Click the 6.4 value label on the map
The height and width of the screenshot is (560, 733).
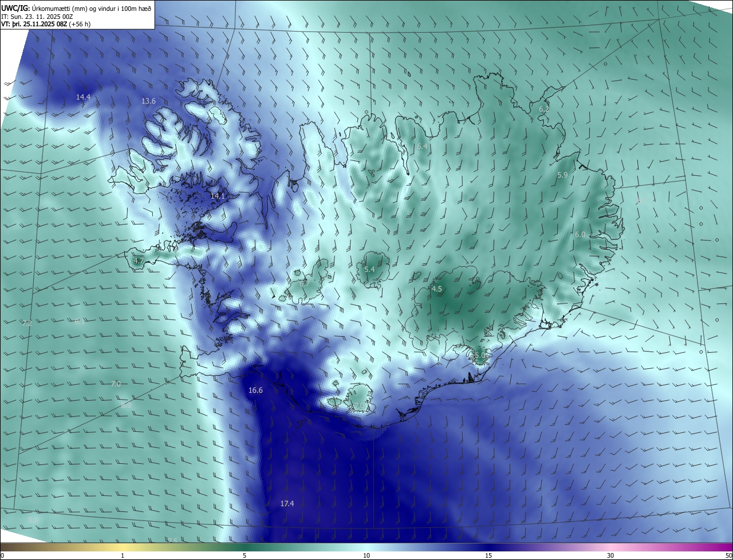(422, 147)
